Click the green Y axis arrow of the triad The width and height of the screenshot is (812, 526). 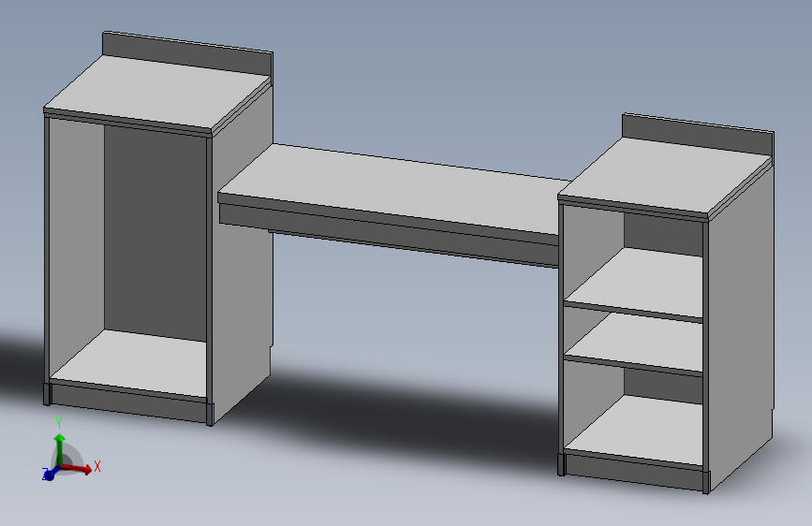(x=60, y=449)
